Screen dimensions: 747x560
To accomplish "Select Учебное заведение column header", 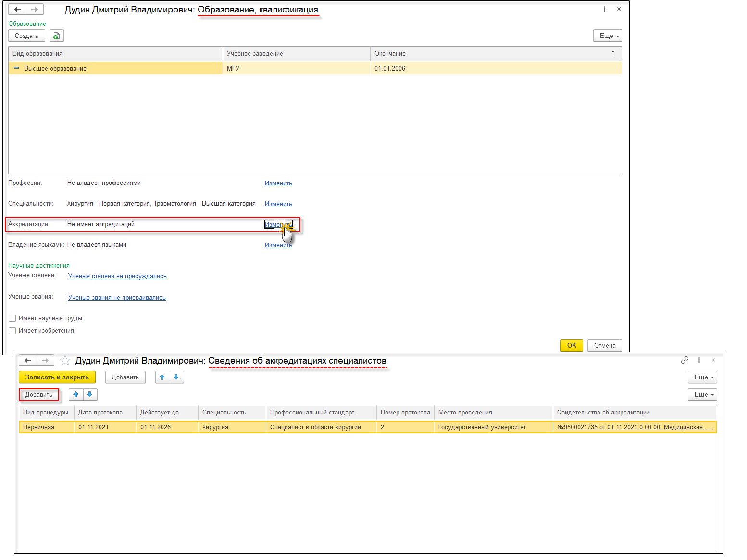I will pyautogui.click(x=297, y=53).
